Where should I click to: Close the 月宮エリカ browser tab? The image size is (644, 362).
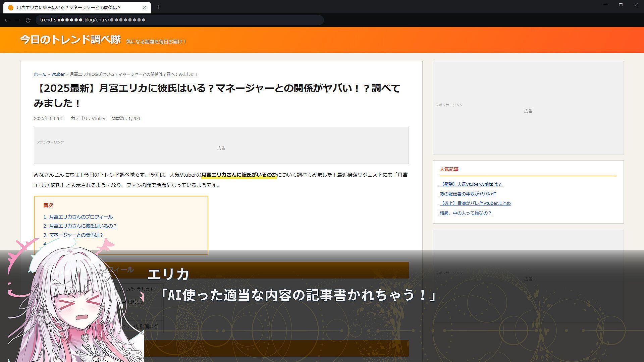coord(144,7)
